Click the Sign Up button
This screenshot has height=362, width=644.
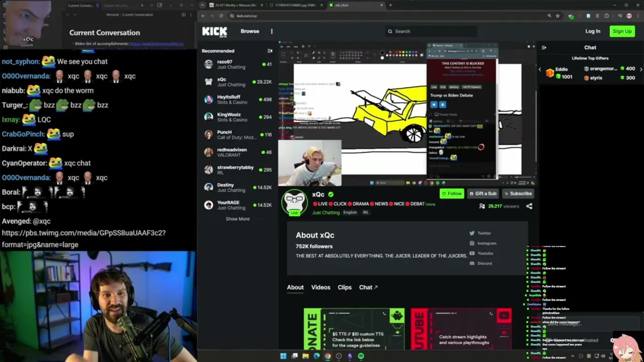(x=622, y=31)
